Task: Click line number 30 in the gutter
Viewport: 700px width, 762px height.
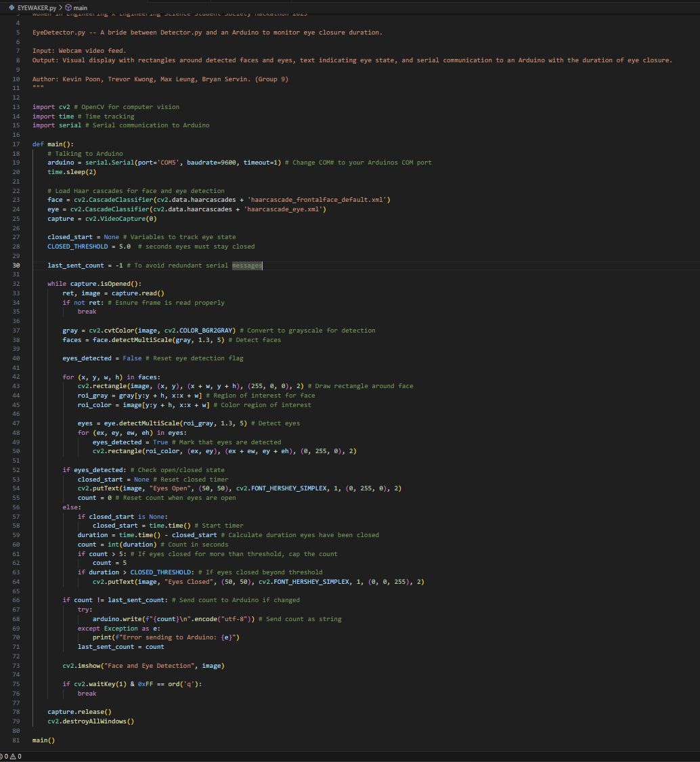Action: point(16,266)
